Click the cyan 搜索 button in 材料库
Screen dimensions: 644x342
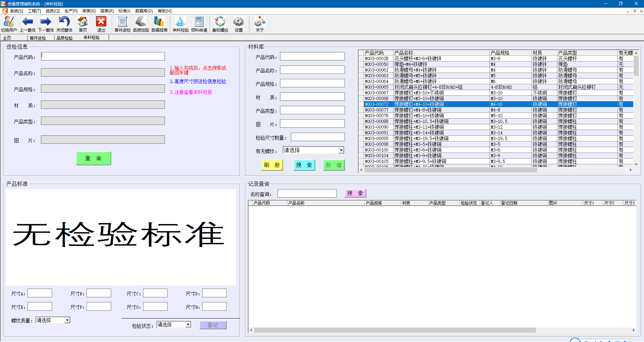tap(304, 165)
